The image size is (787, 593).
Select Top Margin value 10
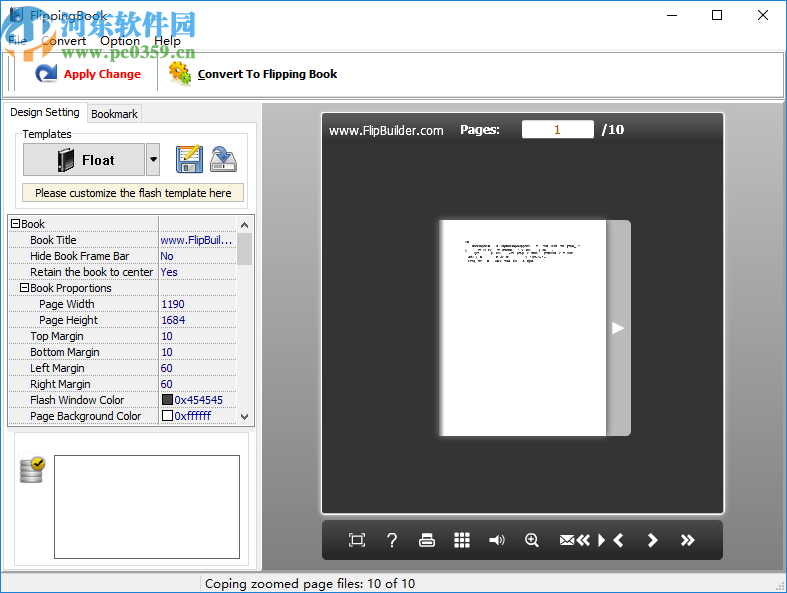coord(197,336)
